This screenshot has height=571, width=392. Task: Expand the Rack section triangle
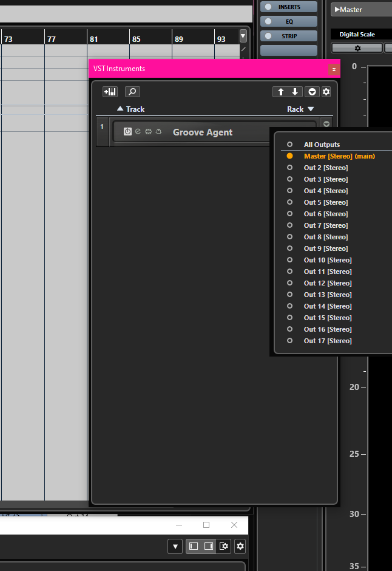pos(311,109)
